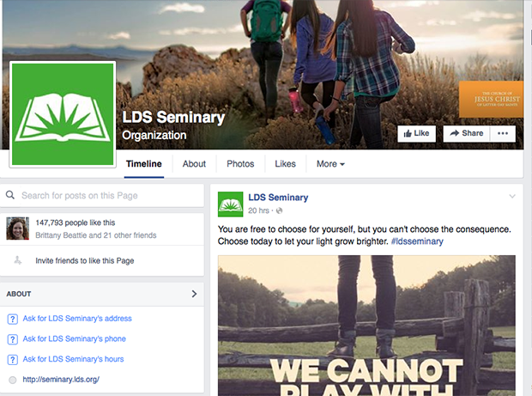Open the three dots more options button
Screen dimensions: 532x396
tap(503, 133)
